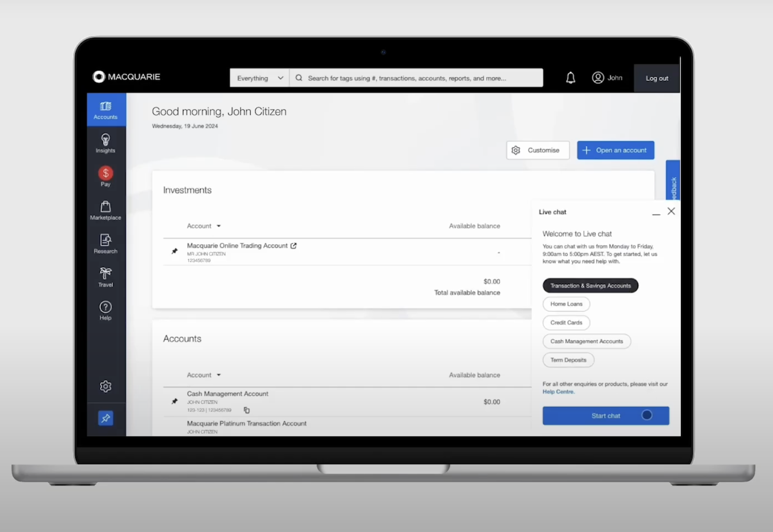Click the Accounts sidebar icon
Viewport: 773px width, 532px height.
click(x=106, y=109)
